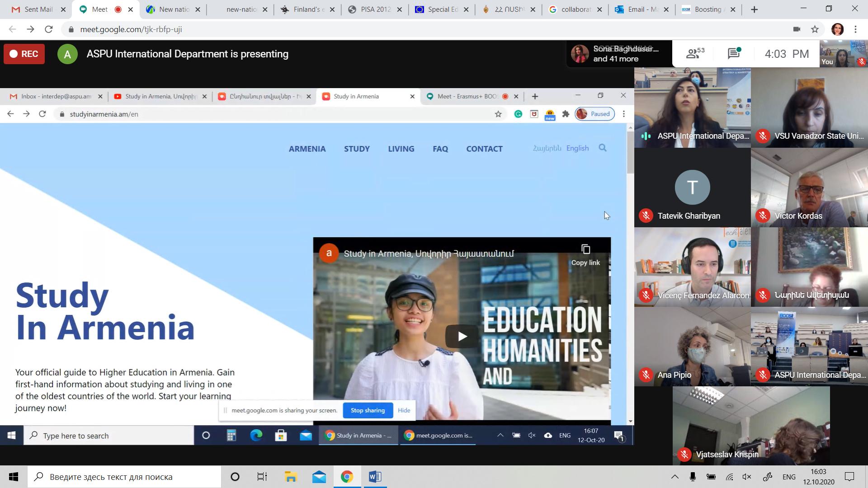
Task: Click the STUDY navigation link
Action: (x=356, y=149)
